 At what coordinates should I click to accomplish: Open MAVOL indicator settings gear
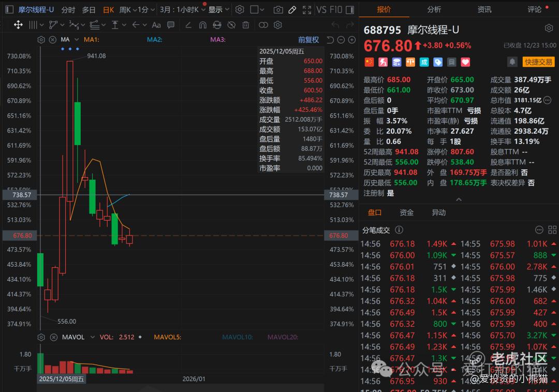(x=41, y=337)
